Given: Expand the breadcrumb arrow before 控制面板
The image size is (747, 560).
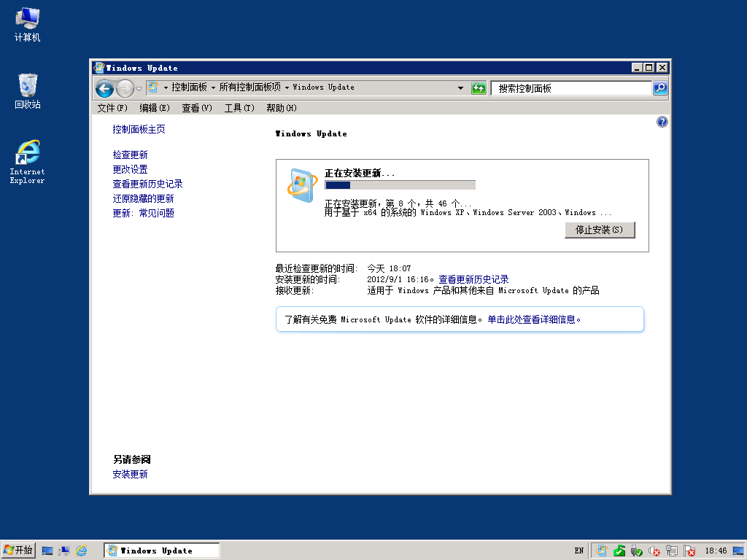Looking at the screenshot, I should point(166,87).
